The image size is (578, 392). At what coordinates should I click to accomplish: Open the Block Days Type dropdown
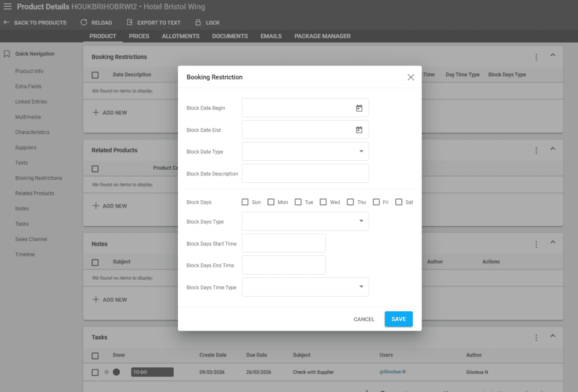coord(361,221)
